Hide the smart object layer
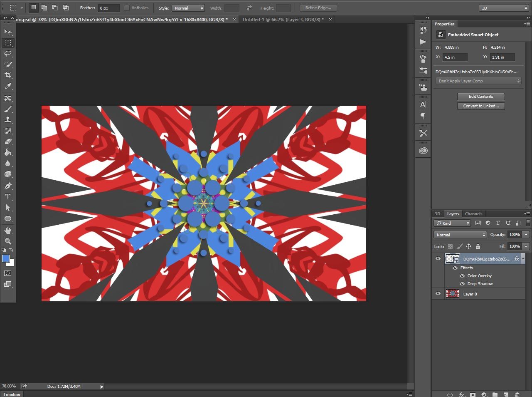Viewport: 532px width, 397px height. (x=438, y=258)
